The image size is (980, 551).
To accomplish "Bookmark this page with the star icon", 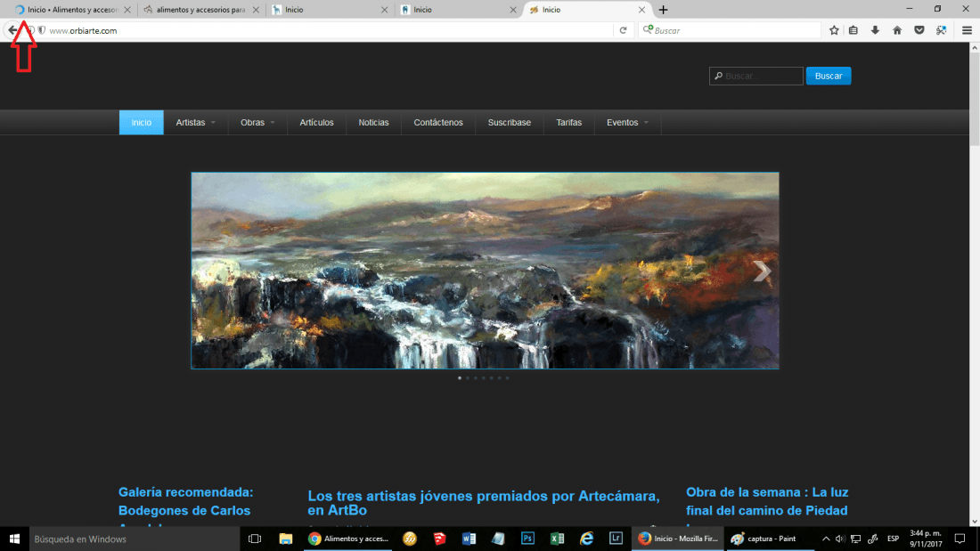I will tap(834, 30).
